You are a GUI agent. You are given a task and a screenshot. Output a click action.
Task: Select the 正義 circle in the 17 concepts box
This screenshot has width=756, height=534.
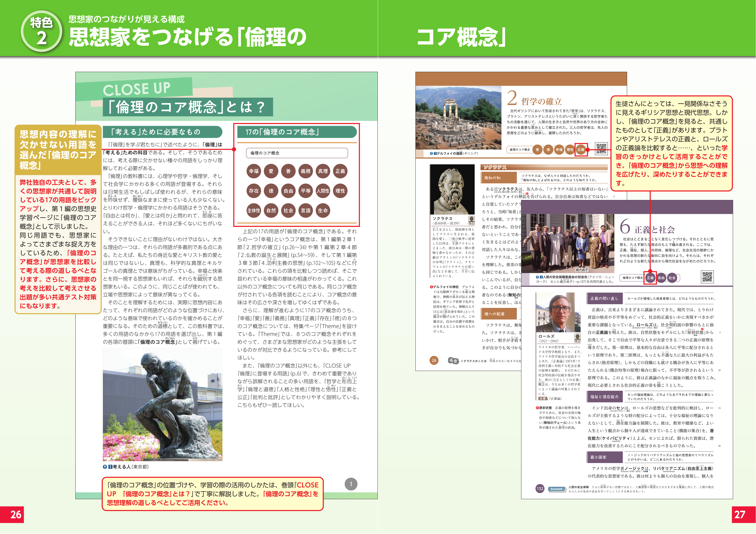pyautogui.click(x=340, y=171)
